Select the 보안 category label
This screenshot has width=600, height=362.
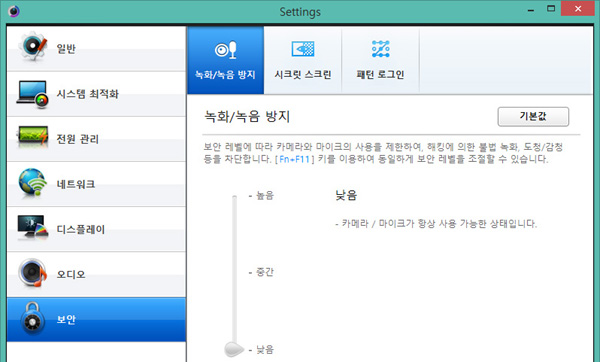(66, 320)
